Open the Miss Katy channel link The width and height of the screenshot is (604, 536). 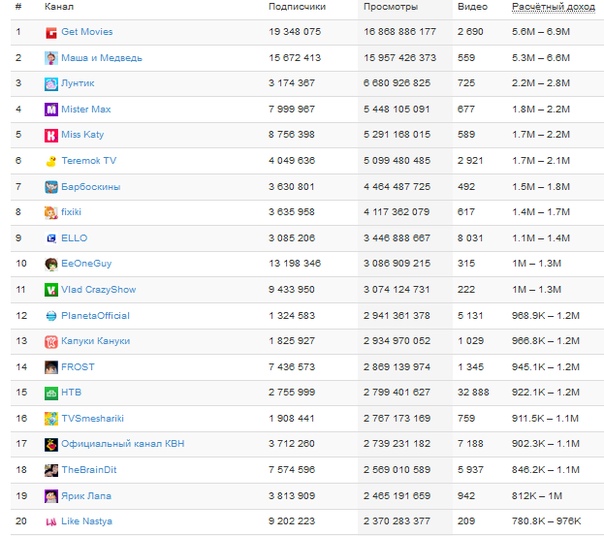point(82,135)
